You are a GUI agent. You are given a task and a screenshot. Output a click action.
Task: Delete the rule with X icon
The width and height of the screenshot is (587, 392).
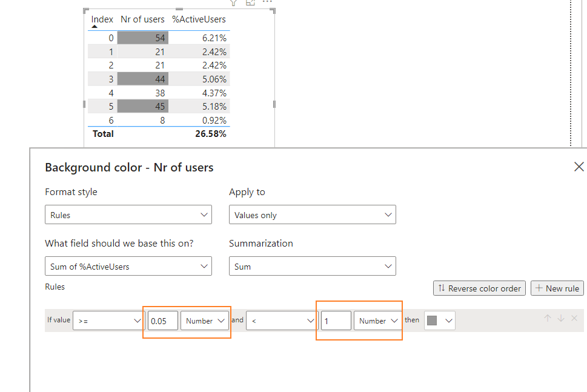574,318
